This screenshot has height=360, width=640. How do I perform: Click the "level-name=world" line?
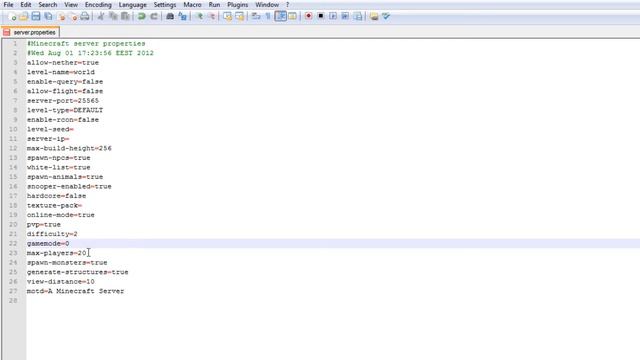pos(61,72)
